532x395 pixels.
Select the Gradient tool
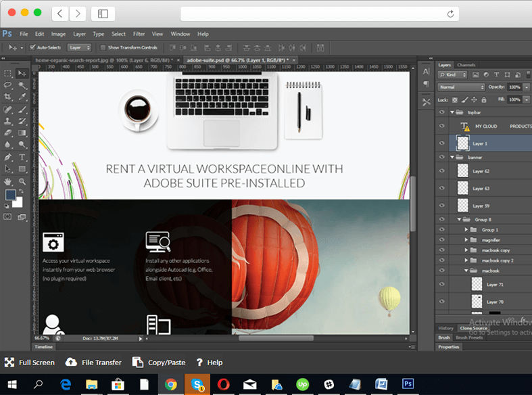[x=22, y=133]
